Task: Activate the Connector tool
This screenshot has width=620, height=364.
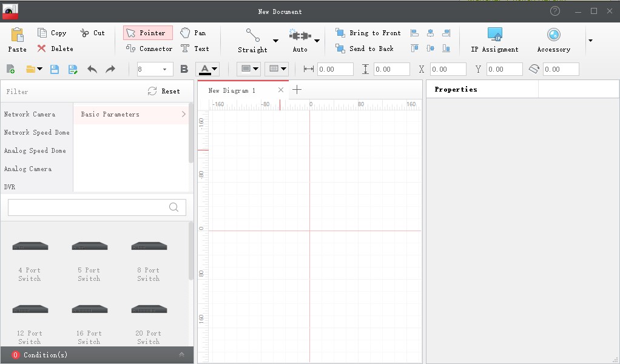Action: click(149, 49)
